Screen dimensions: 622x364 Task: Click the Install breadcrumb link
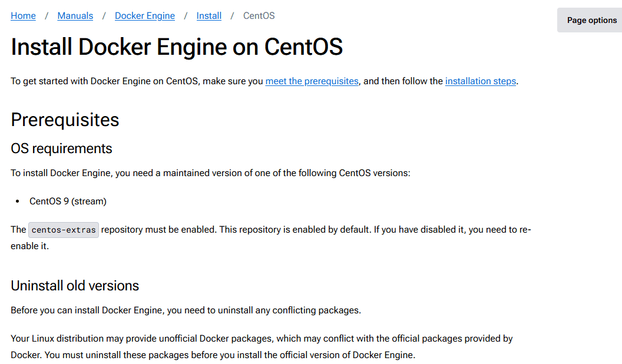(209, 16)
